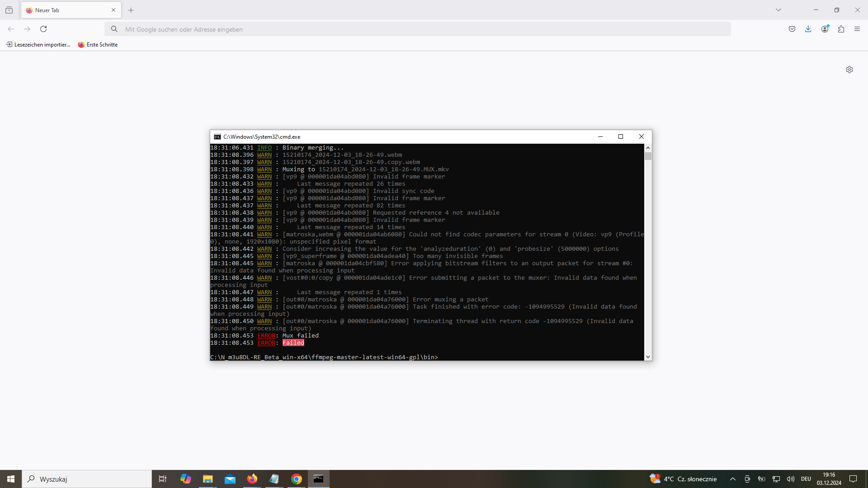Image resolution: width=868 pixels, height=488 pixels.
Task: Open the volume speaker tray icon
Action: (791, 479)
